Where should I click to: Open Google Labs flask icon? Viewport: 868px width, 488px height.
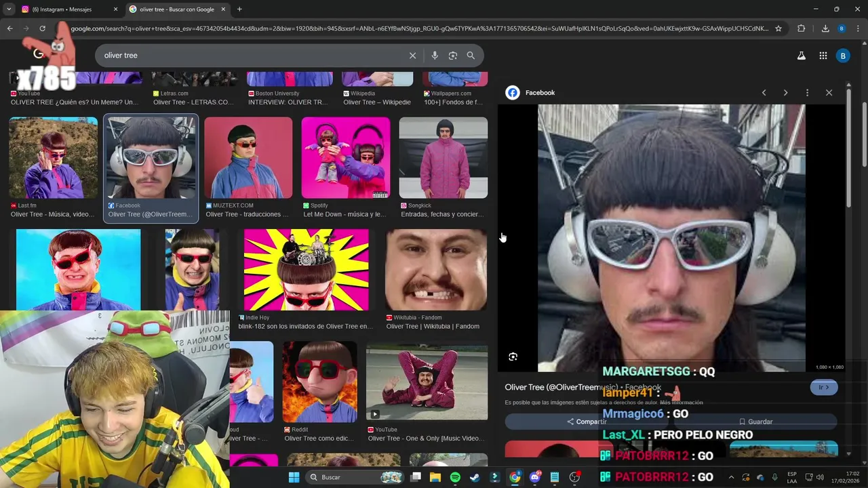pyautogui.click(x=802, y=56)
